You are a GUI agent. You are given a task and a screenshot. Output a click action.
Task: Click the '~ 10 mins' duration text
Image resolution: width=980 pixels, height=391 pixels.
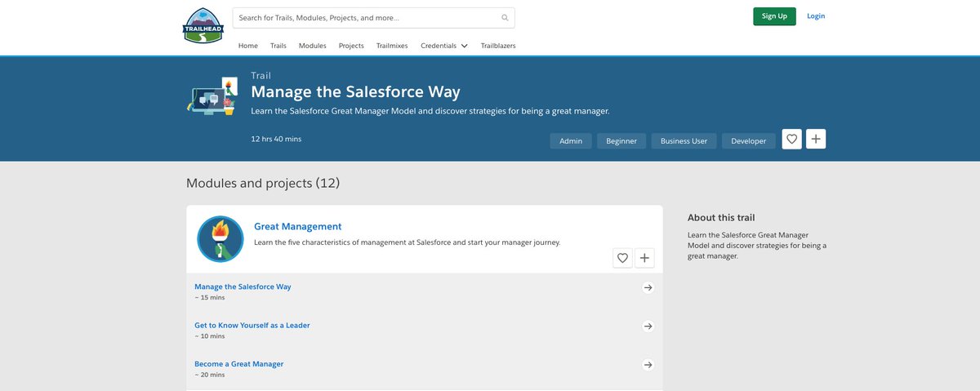click(209, 336)
